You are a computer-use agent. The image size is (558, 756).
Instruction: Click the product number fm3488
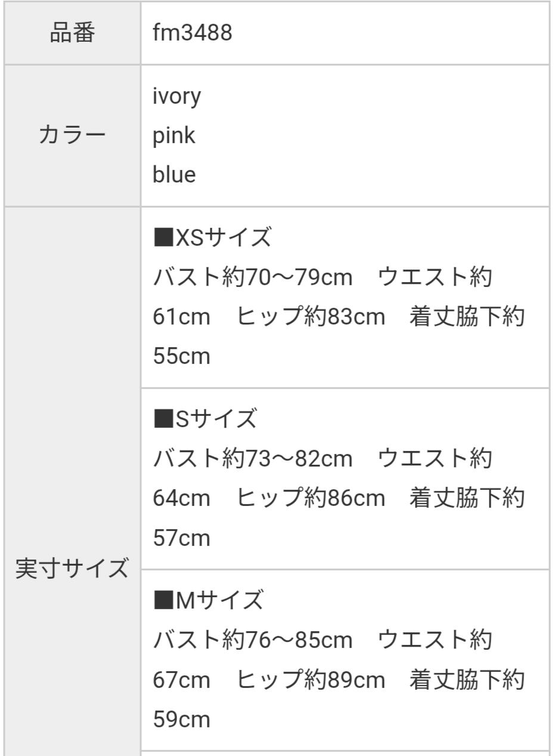click(193, 33)
